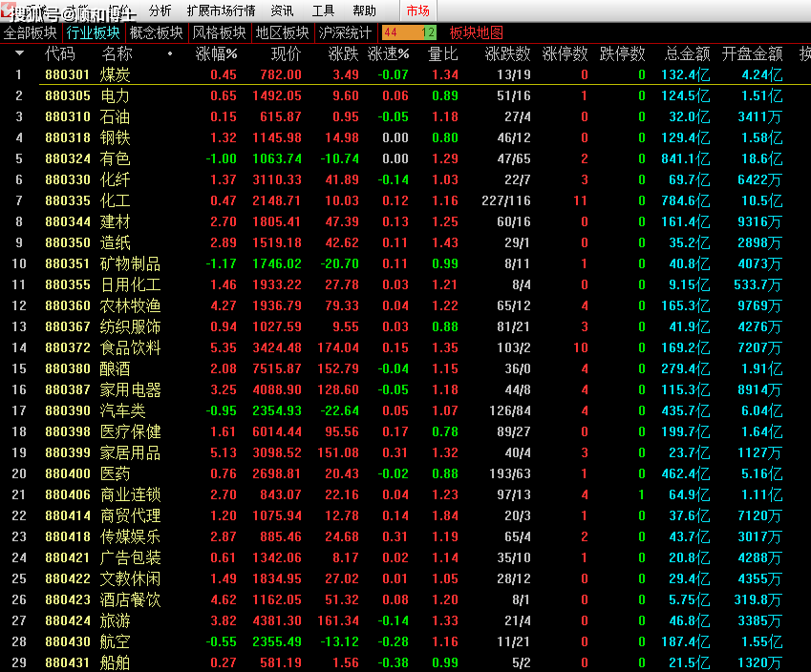Open the 分析 menu
The height and width of the screenshot is (672, 811).
(160, 10)
